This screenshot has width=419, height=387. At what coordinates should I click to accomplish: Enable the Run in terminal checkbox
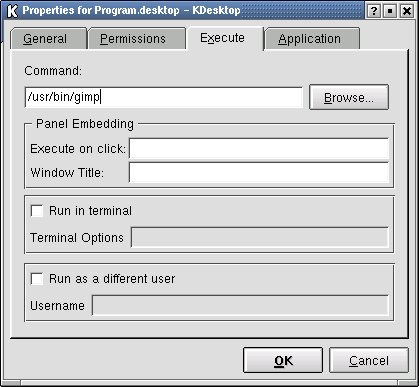pyautogui.click(x=37, y=211)
